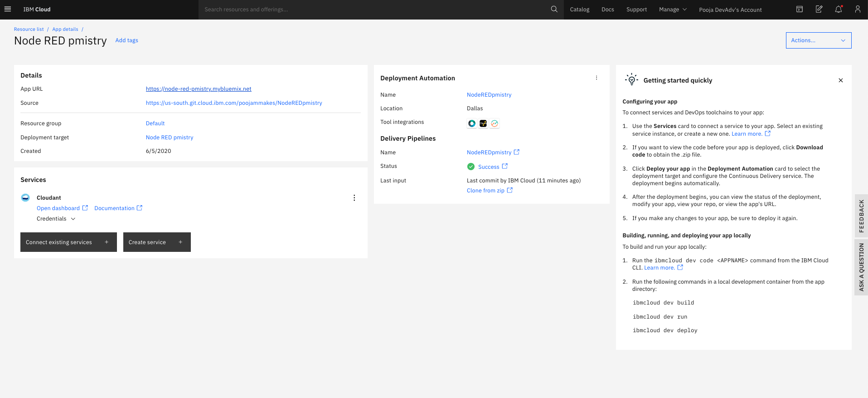This screenshot has height=398, width=868.
Task: Open the hamburger navigation menu
Action: (8, 9)
